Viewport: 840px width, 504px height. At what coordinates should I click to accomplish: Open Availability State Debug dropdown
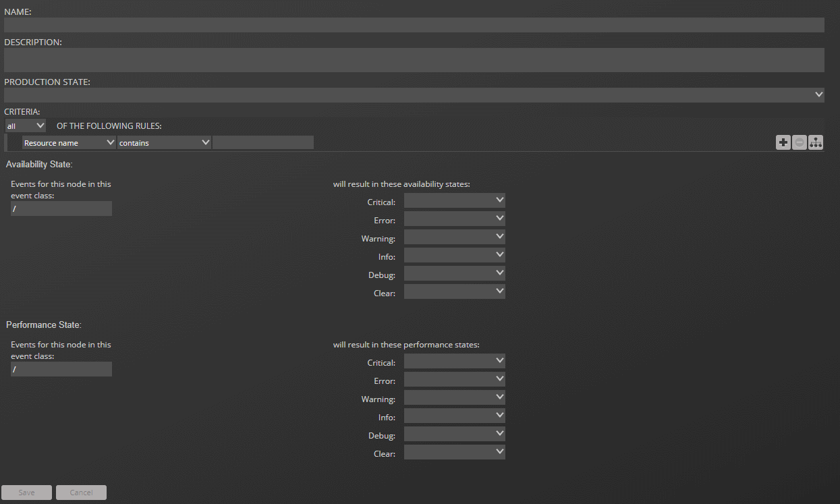455,273
